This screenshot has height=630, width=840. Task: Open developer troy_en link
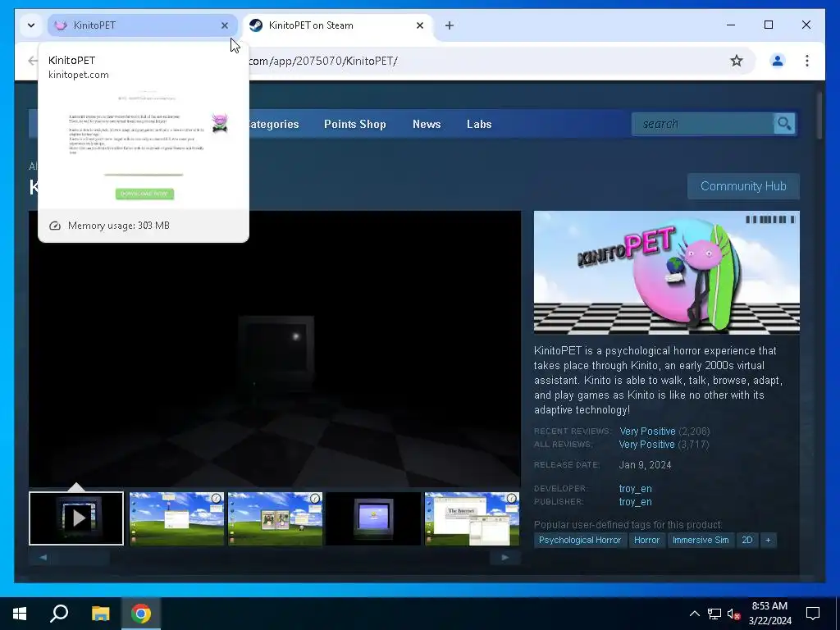(x=636, y=489)
